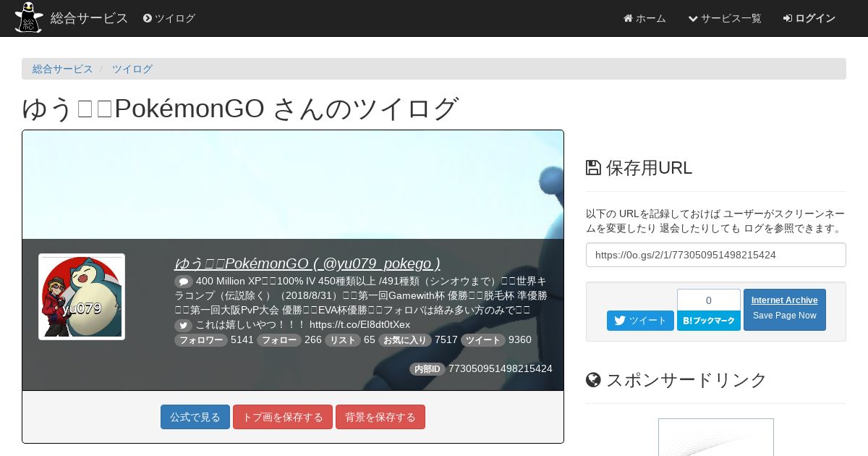Open the @yu079_pokego profile name link
The height and width of the screenshot is (456, 868).
coord(307,263)
